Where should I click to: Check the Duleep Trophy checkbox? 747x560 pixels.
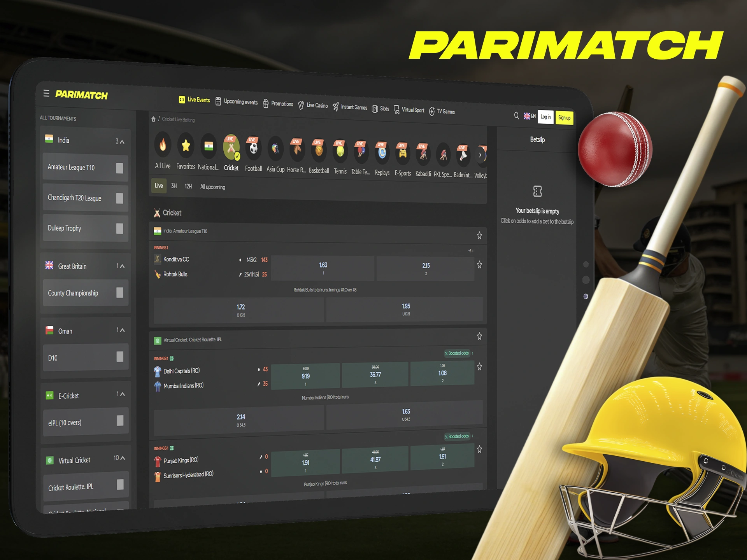point(119,227)
